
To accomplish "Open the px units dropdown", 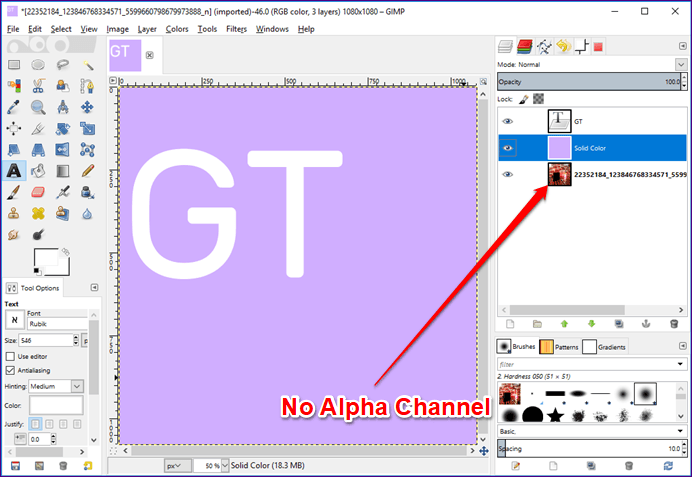I will coord(178,466).
